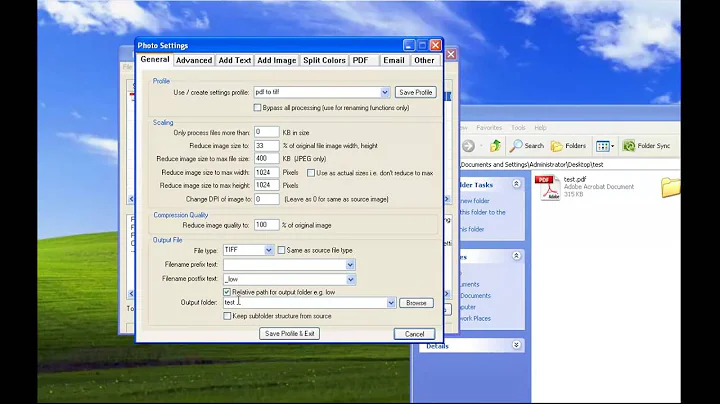This screenshot has height=404, width=720.
Task: Click Work Places link in Explorer sidebar
Action: pos(475,318)
